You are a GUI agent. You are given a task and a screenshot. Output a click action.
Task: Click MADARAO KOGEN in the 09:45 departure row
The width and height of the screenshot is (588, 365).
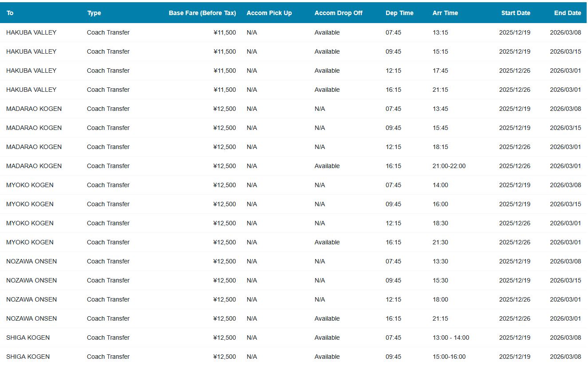[34, 128]
